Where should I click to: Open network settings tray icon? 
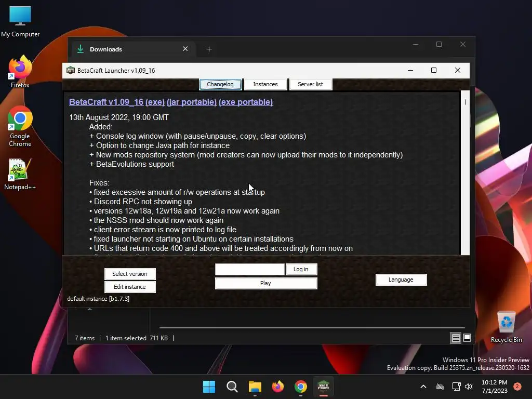coord(456,387)
